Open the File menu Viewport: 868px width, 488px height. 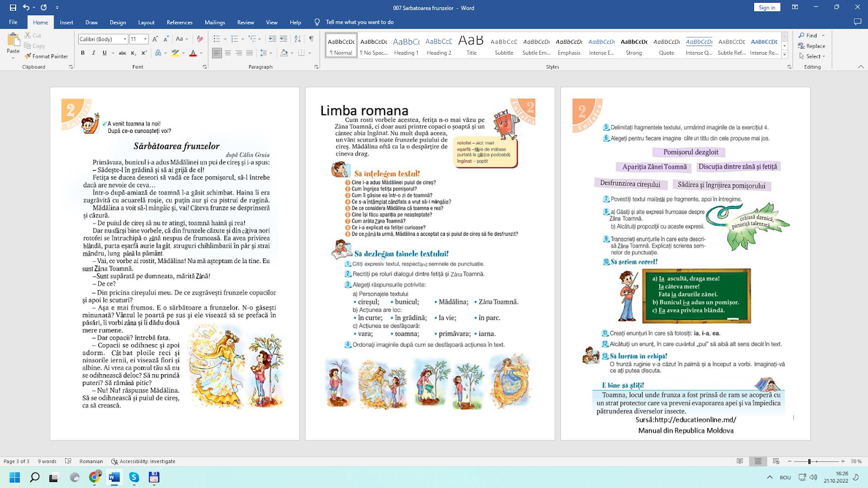(x=13, y=22)
